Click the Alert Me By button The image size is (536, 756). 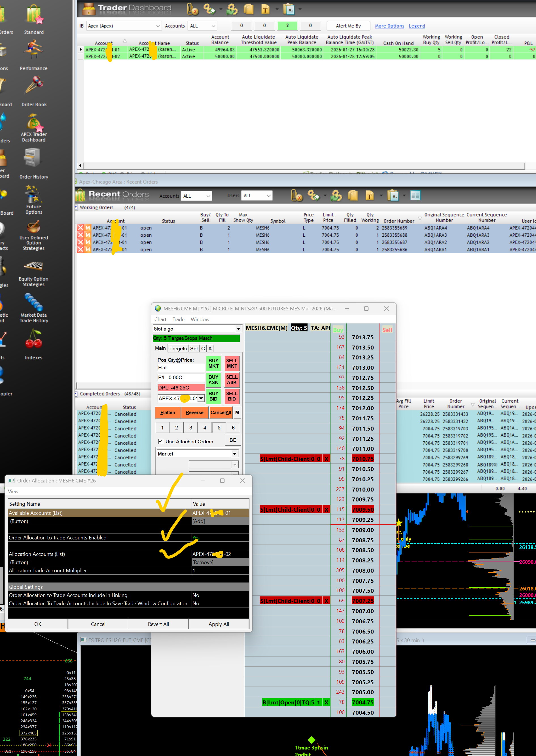(x=348, y=26)
